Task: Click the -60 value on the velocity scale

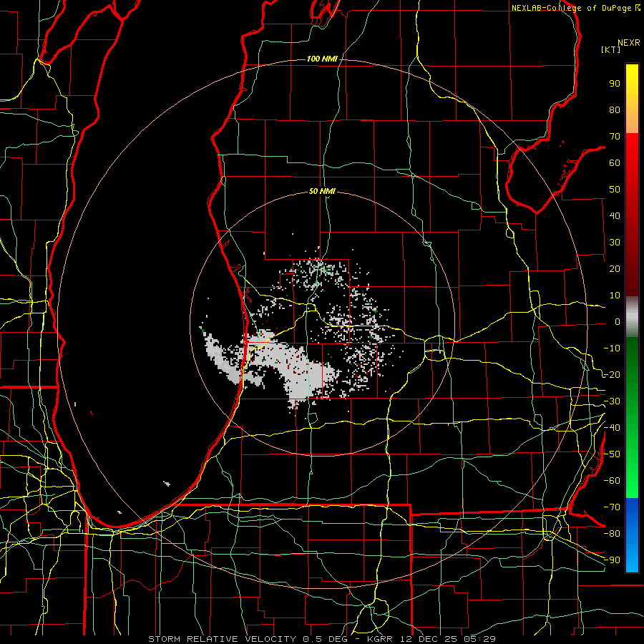Action: 612,481
